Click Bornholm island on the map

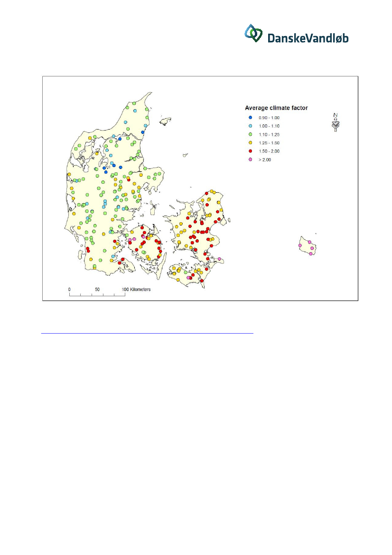click(x=306, y=247)
